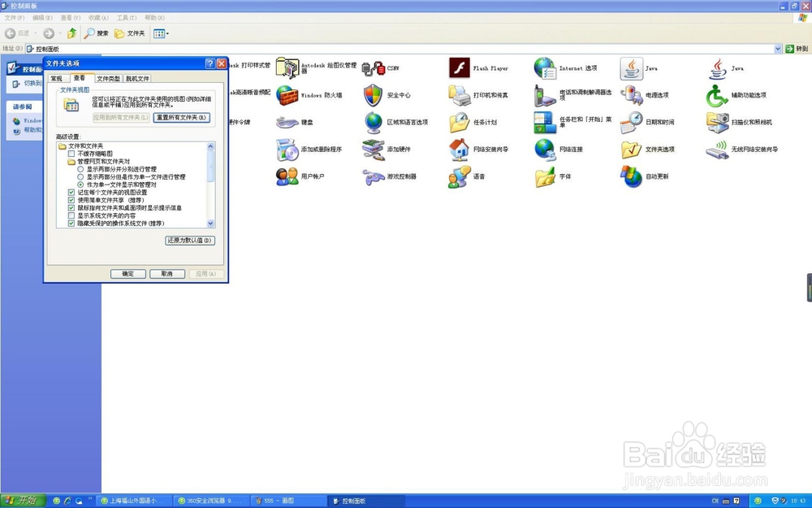Toggle 鼠标指向文件夹和桌面项时显示提示信息 checkbox

tap(71, 208)
